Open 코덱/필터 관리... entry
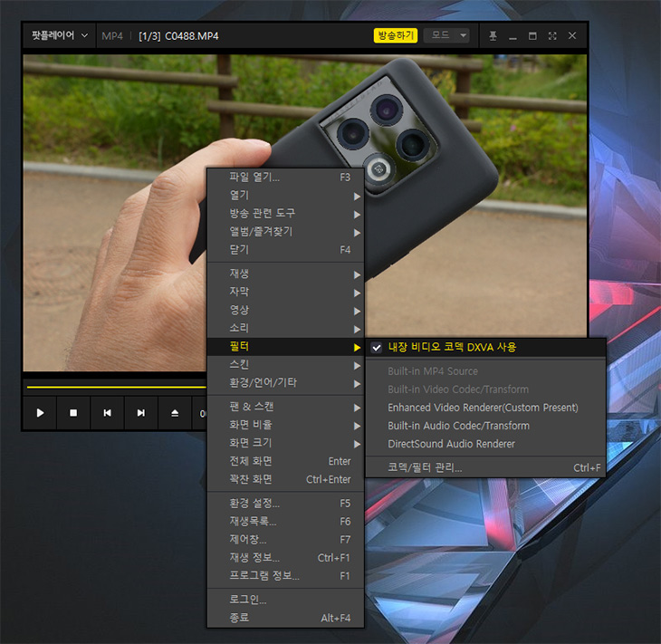The image size is (661, 644). pos(486,467)
